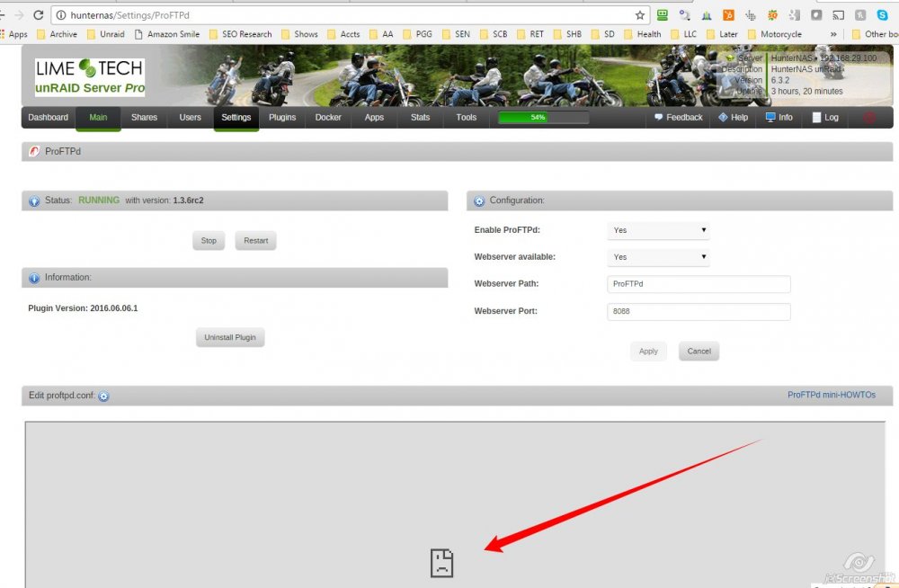899x588 pixels.
Task: Click the red power icon in the nav bar
Action: pyautogui.click(x=869, y=118)
